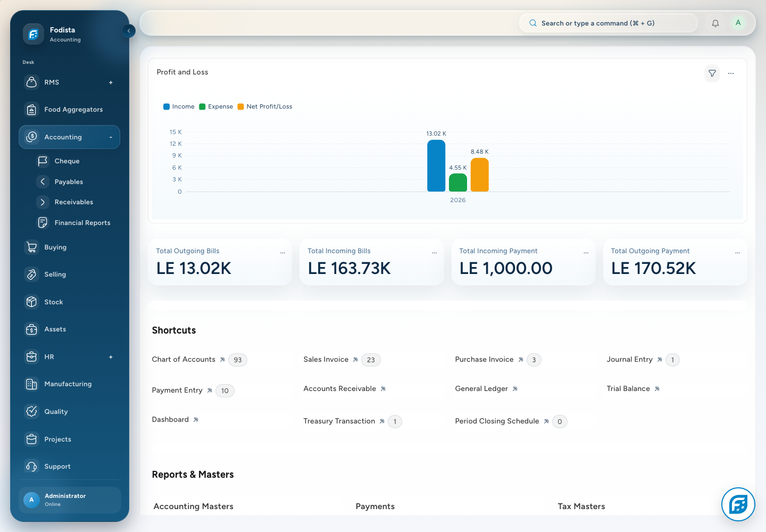Open Total Incoming Payment card options
766x532 pixels.
pyautogui.click(x=586, y=253)
